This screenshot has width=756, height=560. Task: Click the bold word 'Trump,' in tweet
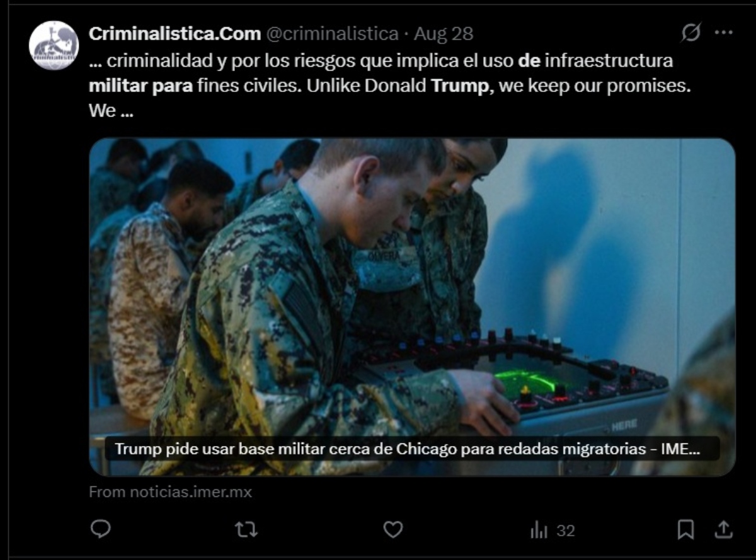461,86
